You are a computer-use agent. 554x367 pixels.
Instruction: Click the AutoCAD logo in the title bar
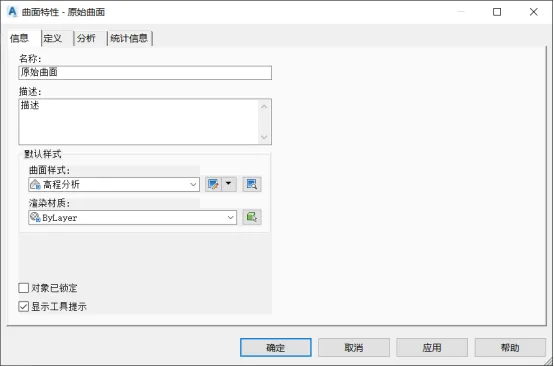coord(12,12)
